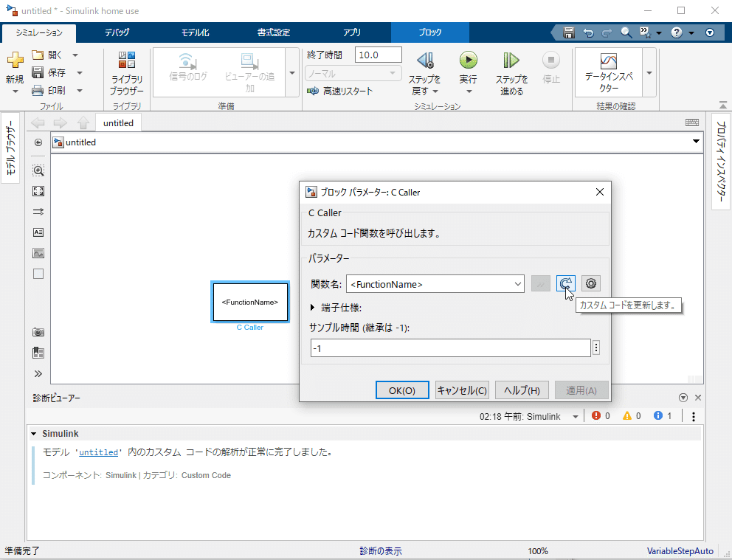
Task: Click the image insert palette icon
Action: tap(38, 253)
